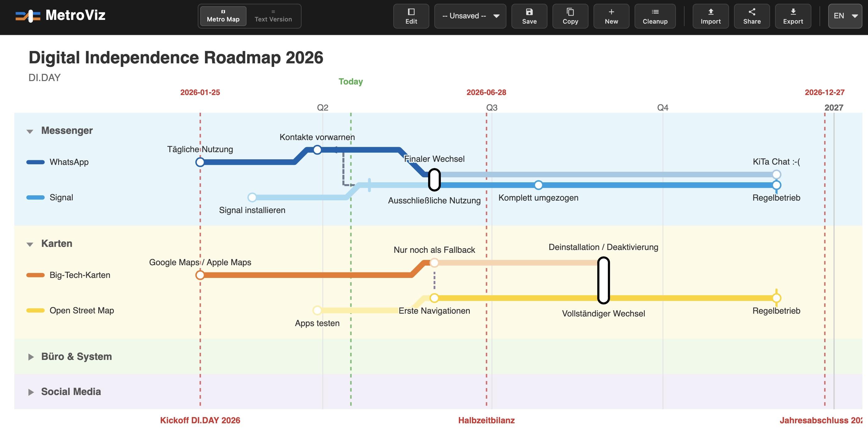Export the roadmap
The image size is (868, 436).
[793, 16]
